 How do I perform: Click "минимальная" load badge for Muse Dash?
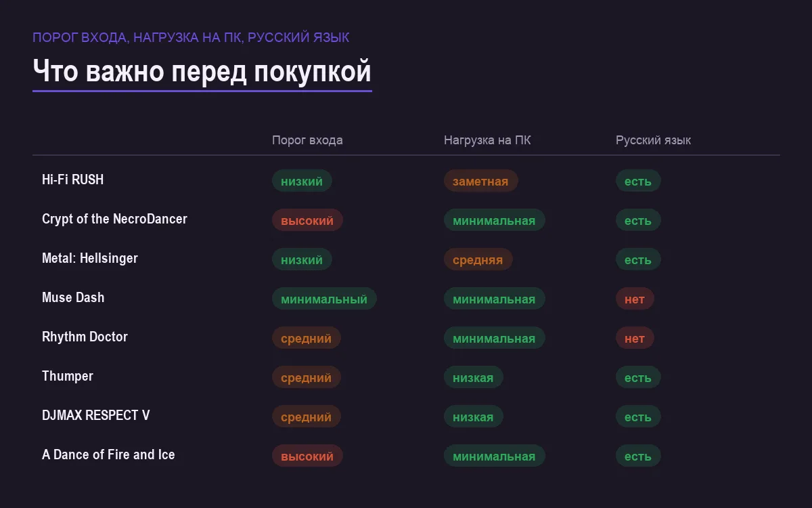pos(494,299)
